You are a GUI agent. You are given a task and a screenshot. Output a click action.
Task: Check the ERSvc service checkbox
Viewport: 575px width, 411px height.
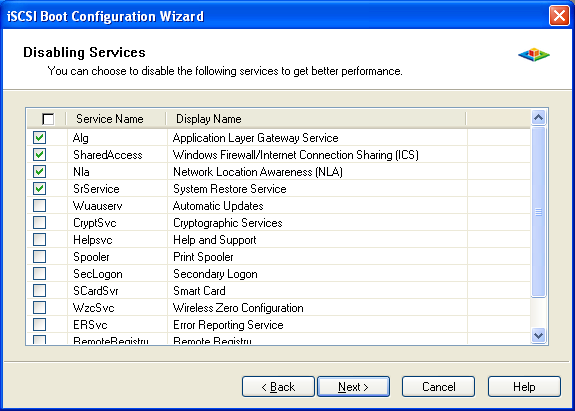(40, 324)
